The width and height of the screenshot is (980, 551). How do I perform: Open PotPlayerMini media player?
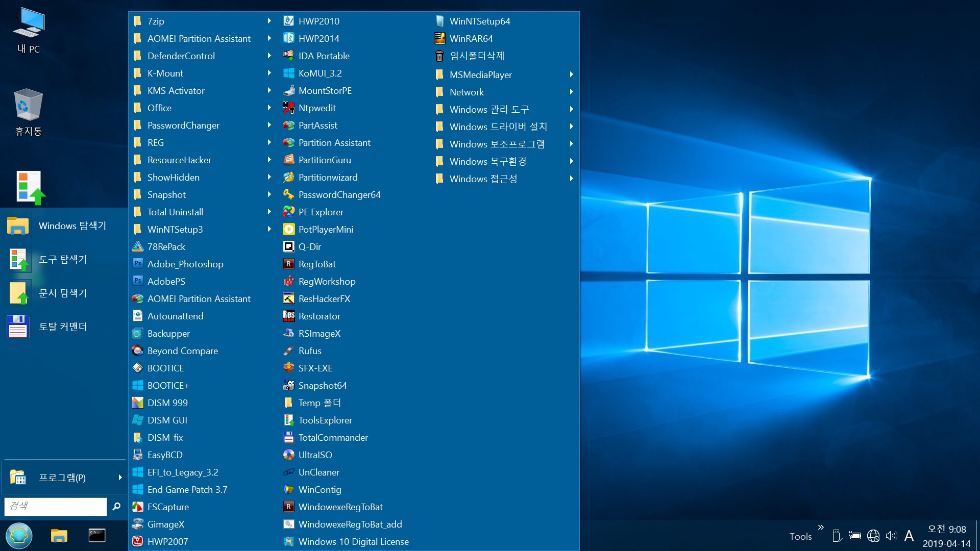327,229
